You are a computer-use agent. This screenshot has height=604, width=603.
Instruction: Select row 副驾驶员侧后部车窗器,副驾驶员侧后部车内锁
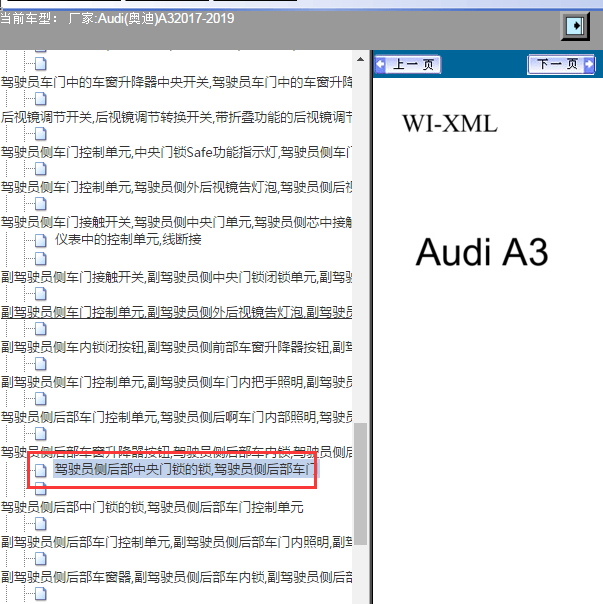(x=176, y=577)
